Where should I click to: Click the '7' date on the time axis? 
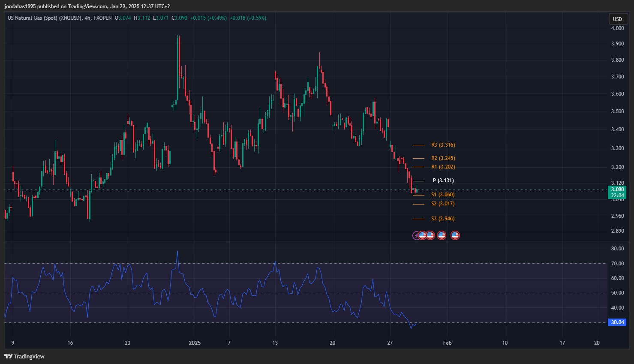229,343
